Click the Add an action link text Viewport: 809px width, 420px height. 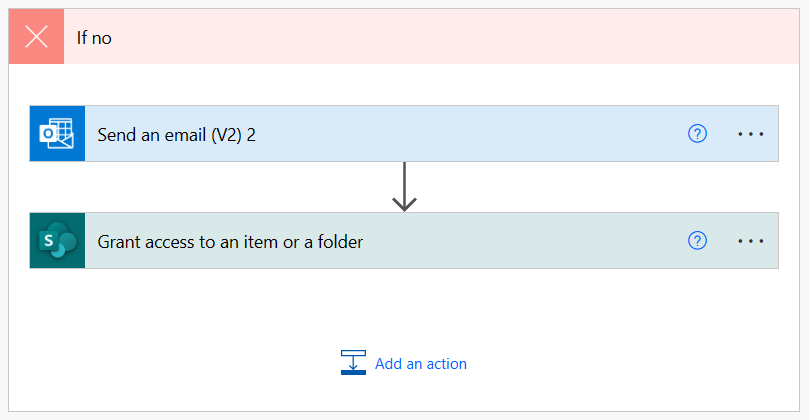421,364
